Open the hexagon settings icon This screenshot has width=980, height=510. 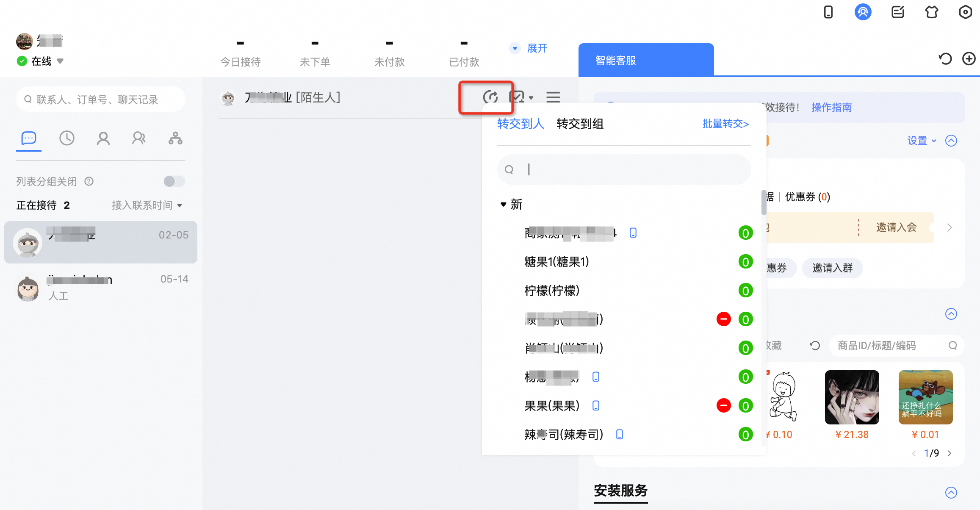pyautogui.click(x=965, y=12)
